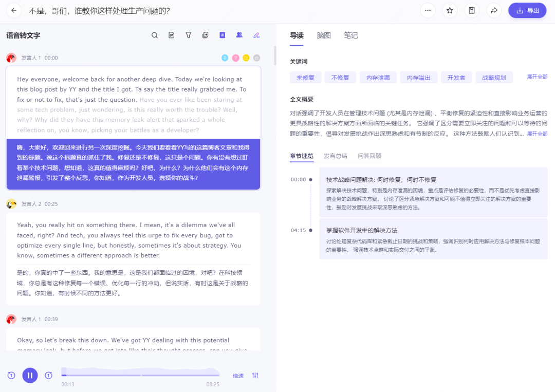Click the 导出 export button
The width and height of the screenshot is (555, 392).
527,11
